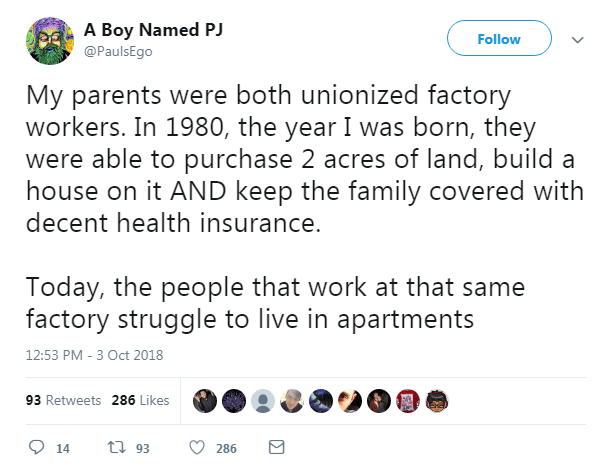This screenshot has height=468, width=610.
Task: Click the gray default-silhouette liker avatar
Action: pyautogui.click(x=261, y=400)
